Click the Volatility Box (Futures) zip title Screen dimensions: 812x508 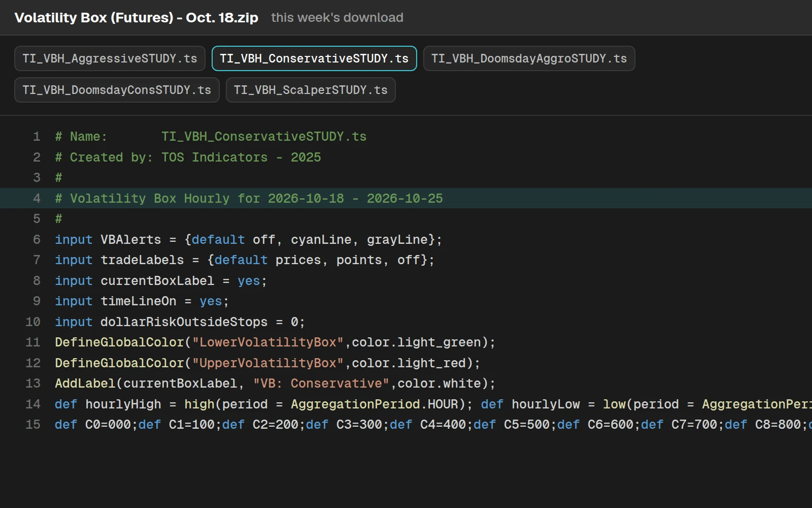pyautogui.click(x=137, y=18)
